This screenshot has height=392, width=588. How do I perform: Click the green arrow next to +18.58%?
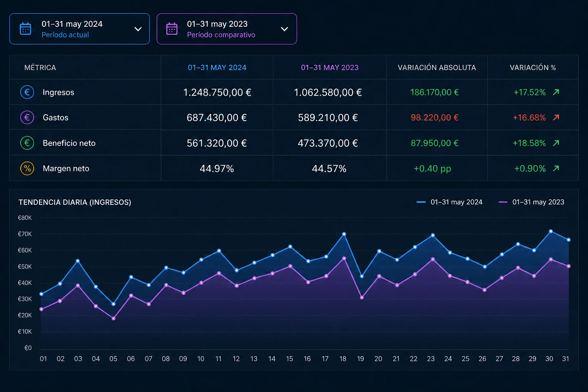coord(556,143)
